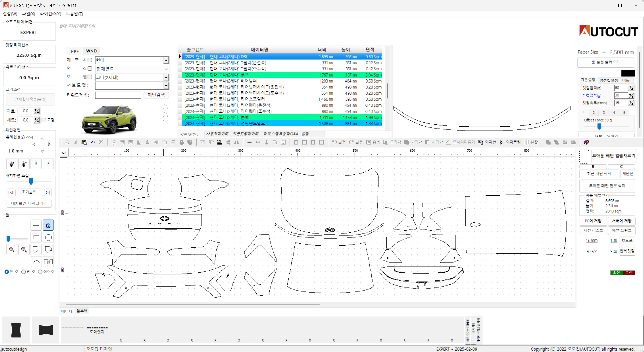Select the 외곽선 outline tool

pyautogui.click(x=487, y=142)
